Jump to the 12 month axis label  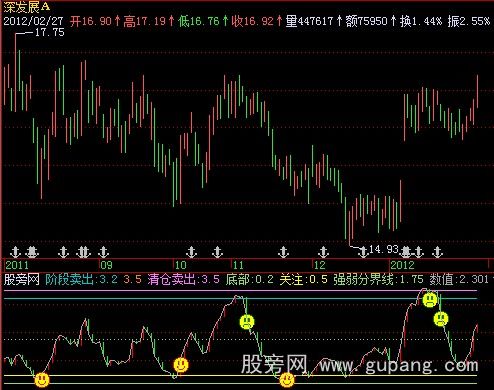pos(320,265)
